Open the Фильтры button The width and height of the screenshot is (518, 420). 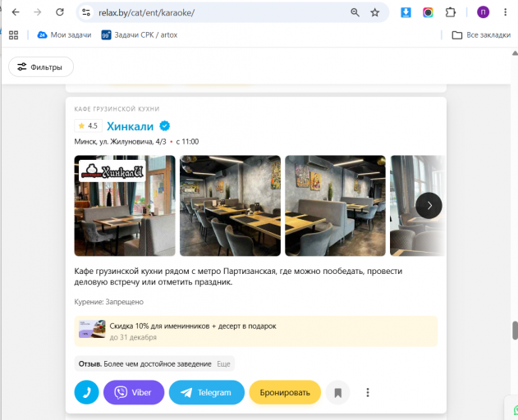(x=41, y=67)
